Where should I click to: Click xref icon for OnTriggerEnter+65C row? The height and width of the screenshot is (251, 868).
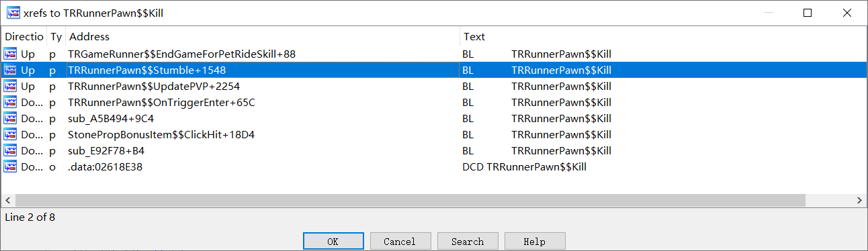(x=10, y=102)
